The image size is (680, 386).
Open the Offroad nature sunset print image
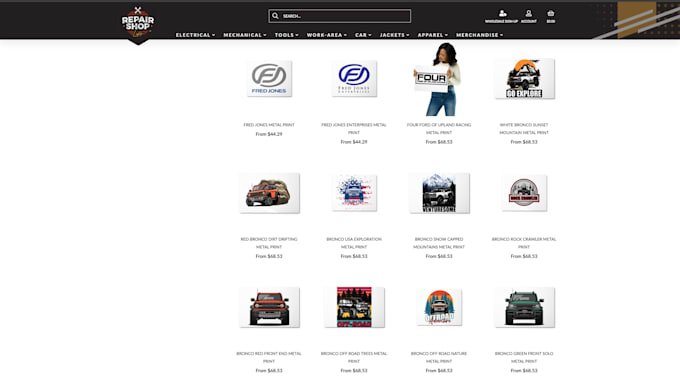coord(439,307)
